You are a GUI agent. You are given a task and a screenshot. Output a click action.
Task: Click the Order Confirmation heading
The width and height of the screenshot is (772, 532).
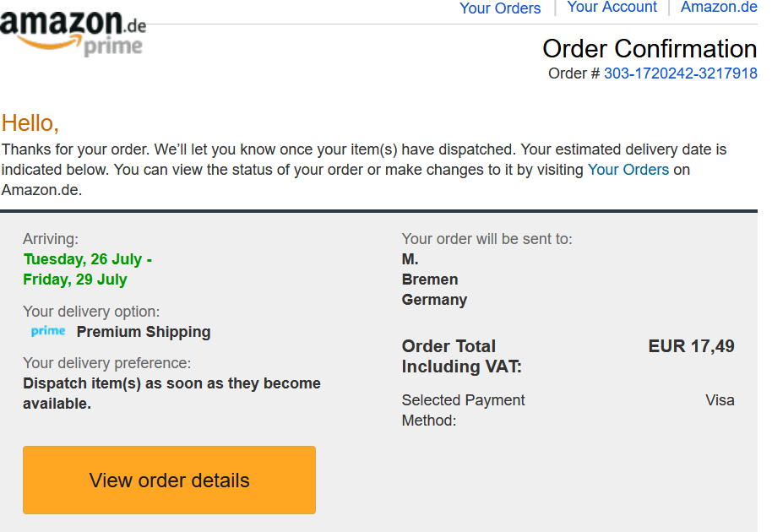pos(649,48)
